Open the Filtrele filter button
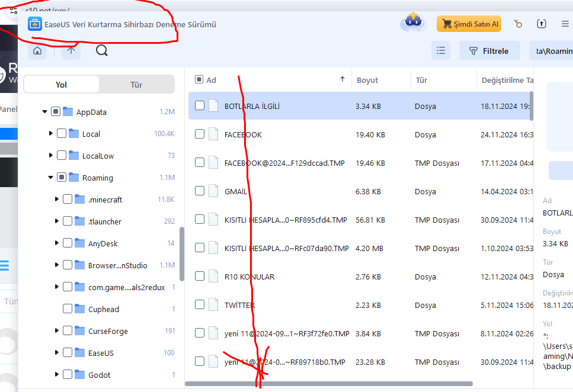The height and width of the screenshot is (392, 573). point(489,51)
